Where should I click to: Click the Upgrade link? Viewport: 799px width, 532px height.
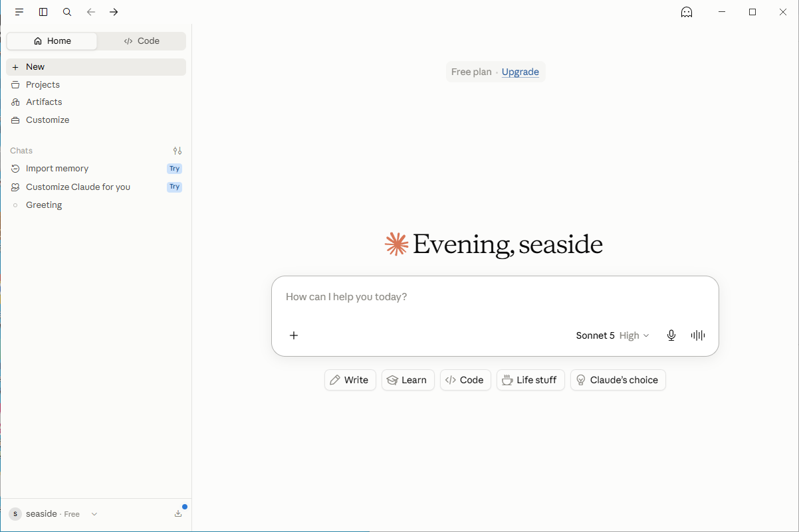click(x=520, y=72)
